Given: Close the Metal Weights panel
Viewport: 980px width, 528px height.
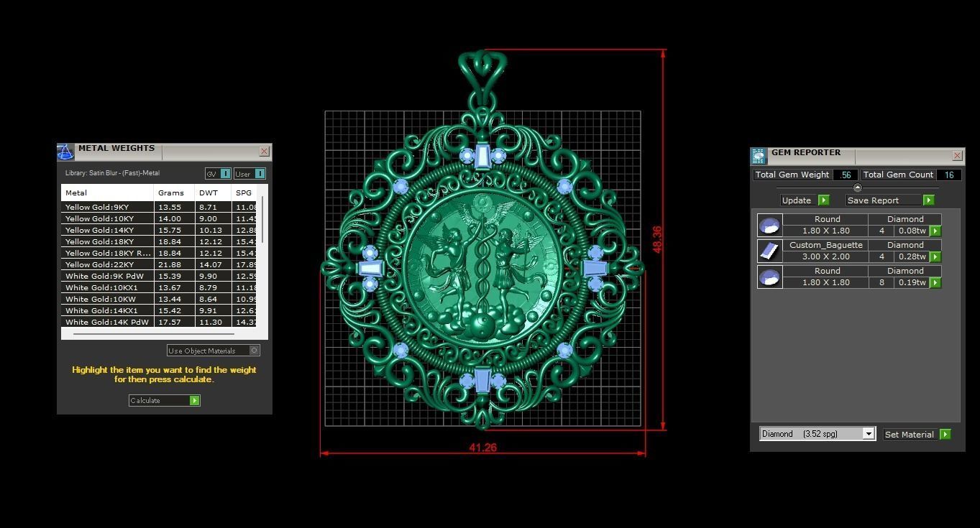Looking at the screenshot, I should 264,152.
